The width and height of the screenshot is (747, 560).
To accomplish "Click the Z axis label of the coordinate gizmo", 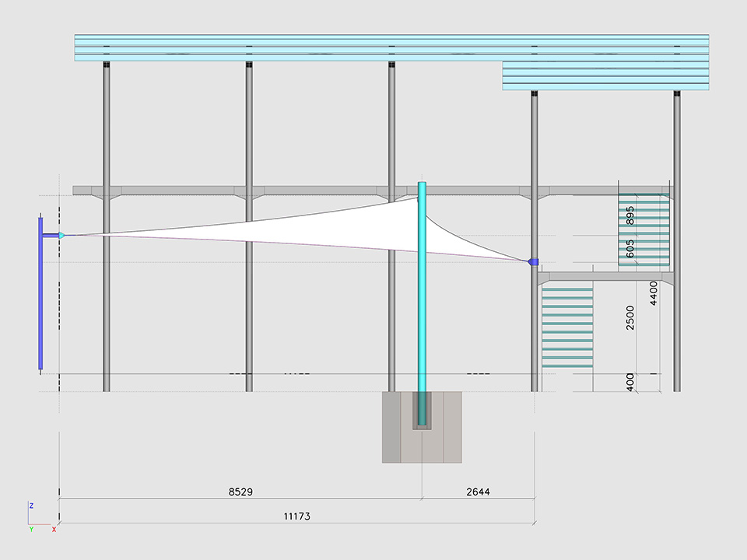I will pyautogui.click(x=31, y=506).
